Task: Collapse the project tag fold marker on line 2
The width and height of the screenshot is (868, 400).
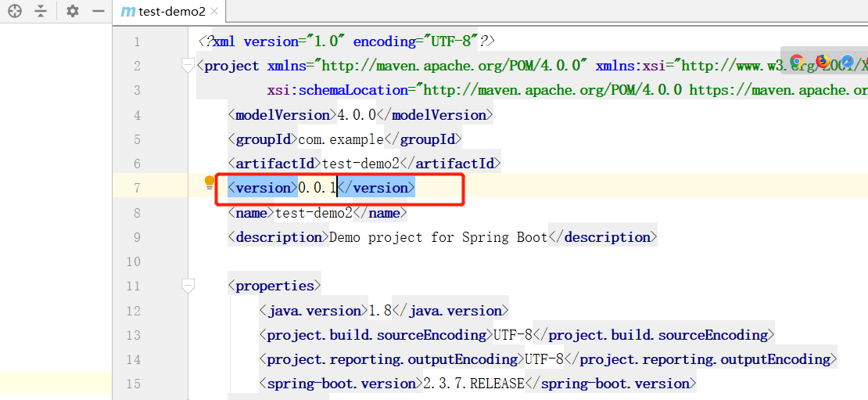Action: [x=188, y=66]
